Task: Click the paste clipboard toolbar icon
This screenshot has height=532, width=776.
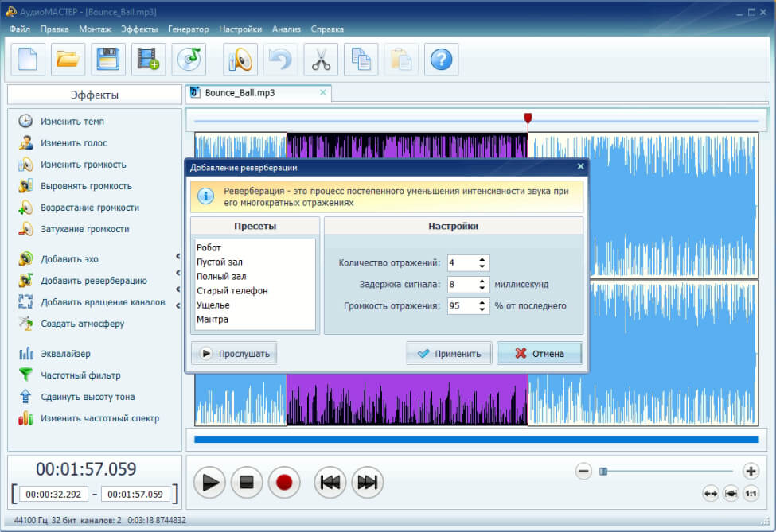Action: 401,60
